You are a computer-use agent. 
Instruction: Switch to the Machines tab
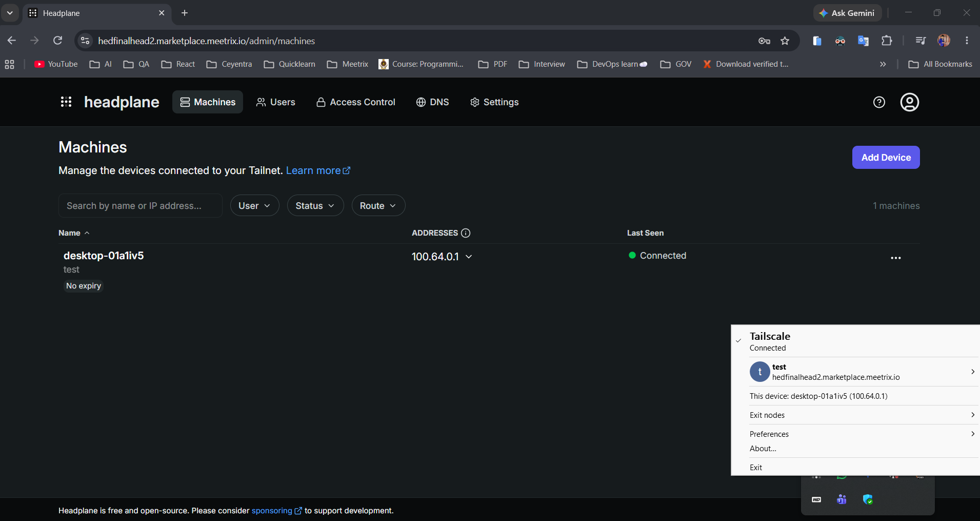[208, 102]
